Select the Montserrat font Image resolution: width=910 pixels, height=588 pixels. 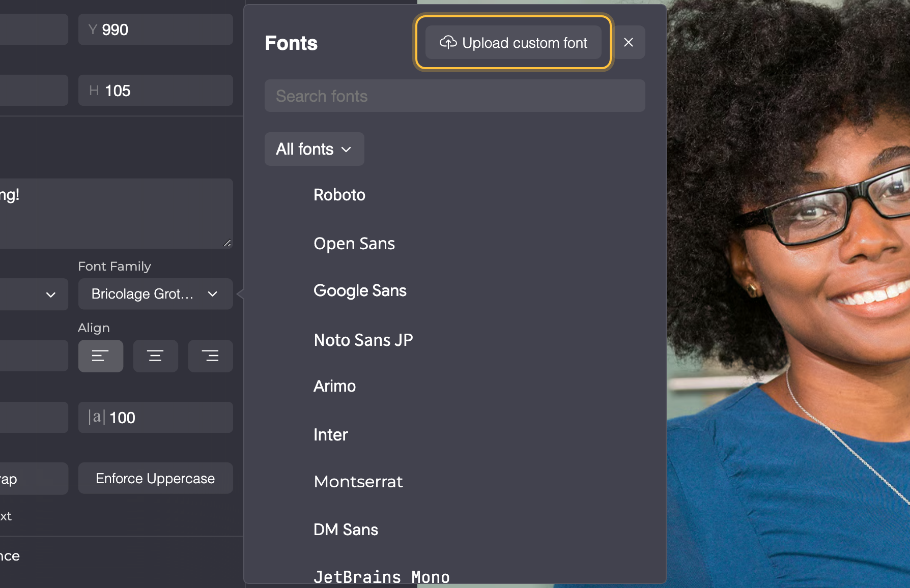click(x=358, y=482)
